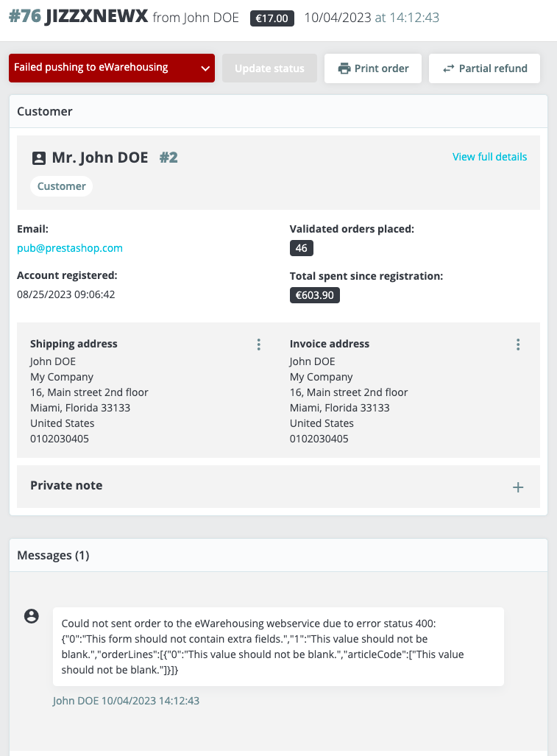Expand the Private note section
The height and width of the screenshot is (756, 557).
66,486
